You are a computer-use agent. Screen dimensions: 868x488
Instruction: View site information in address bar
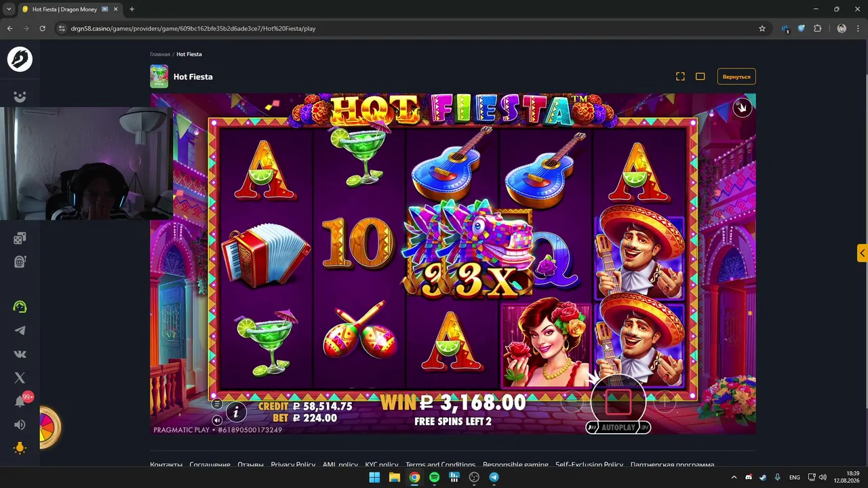62,28
